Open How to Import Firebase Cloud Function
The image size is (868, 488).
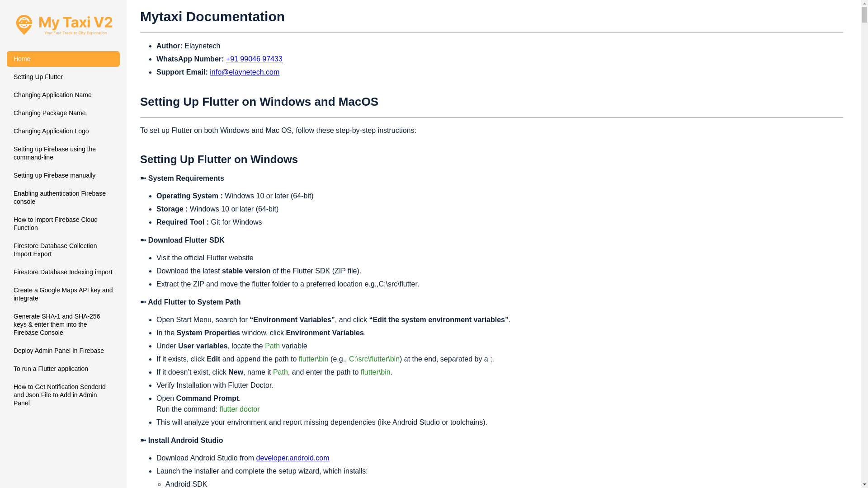pyautogui.click(x=63, y=224)
